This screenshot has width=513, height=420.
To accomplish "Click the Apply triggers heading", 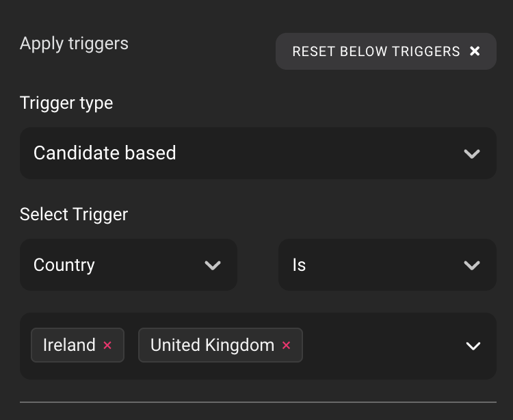I will (x=74, y=44).
